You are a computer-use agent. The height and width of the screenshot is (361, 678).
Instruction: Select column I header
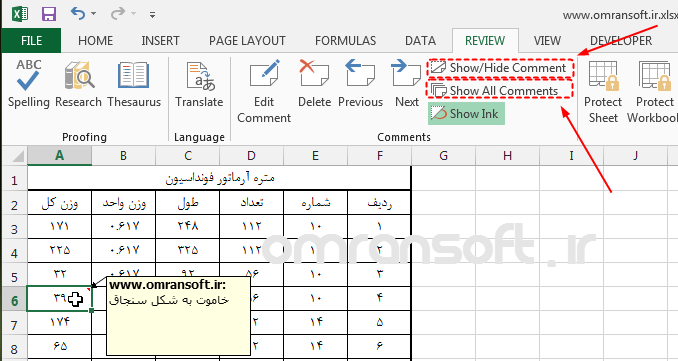tap(572, 156)
